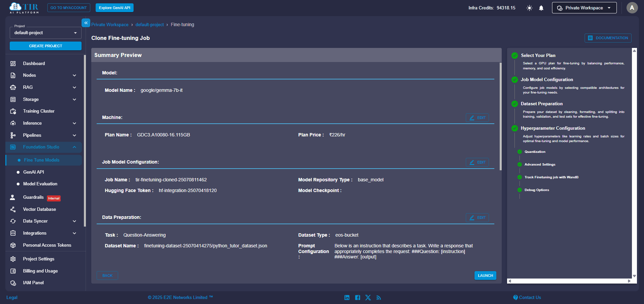The height and width of the screenshot is (304, 644).
Task: Click the TIR AI Platform logo
Action: coord(24,8)
